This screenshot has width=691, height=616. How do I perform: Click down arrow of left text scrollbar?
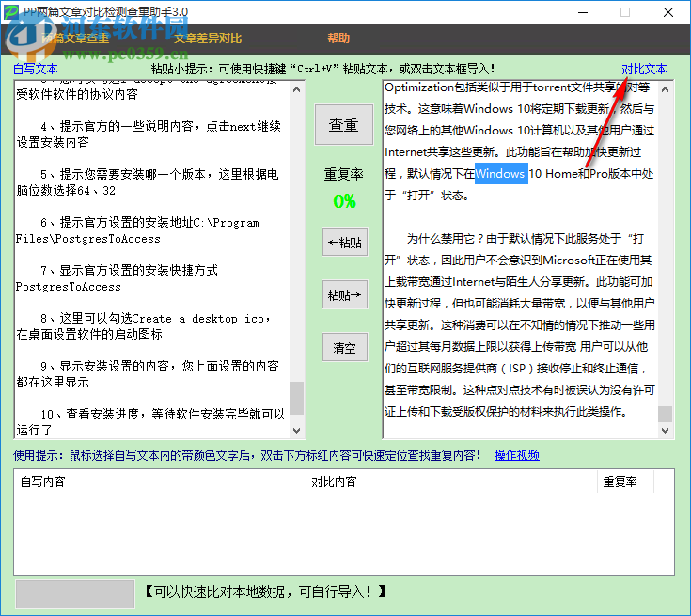pos(296,431)
